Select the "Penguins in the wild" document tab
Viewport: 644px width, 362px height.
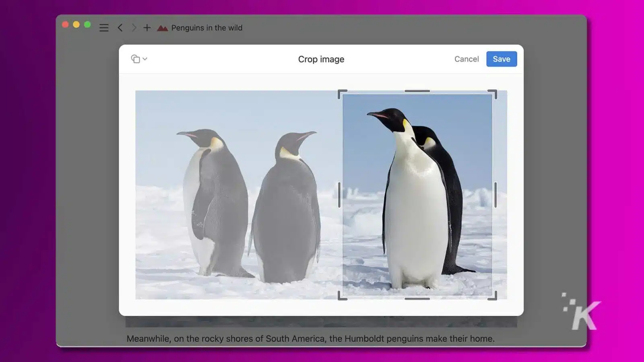pyautogui.click(x=206, y=28)
